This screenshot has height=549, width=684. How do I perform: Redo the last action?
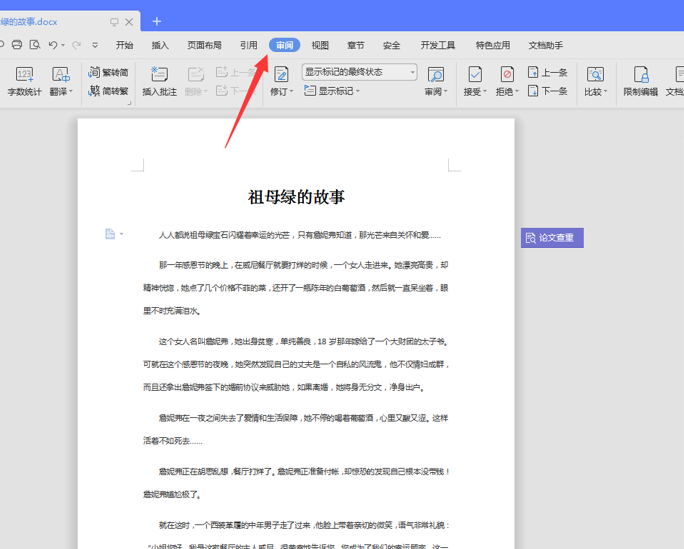pos(76,44)
